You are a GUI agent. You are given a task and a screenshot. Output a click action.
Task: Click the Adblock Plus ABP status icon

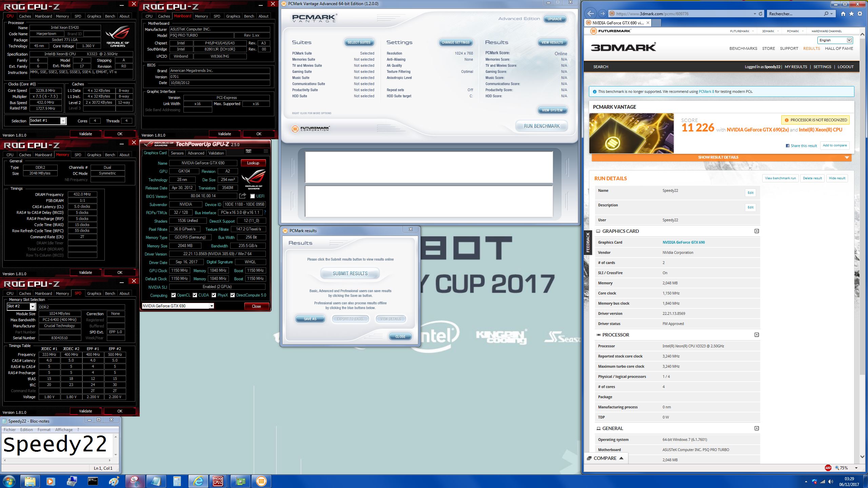[x=828, y=468]
